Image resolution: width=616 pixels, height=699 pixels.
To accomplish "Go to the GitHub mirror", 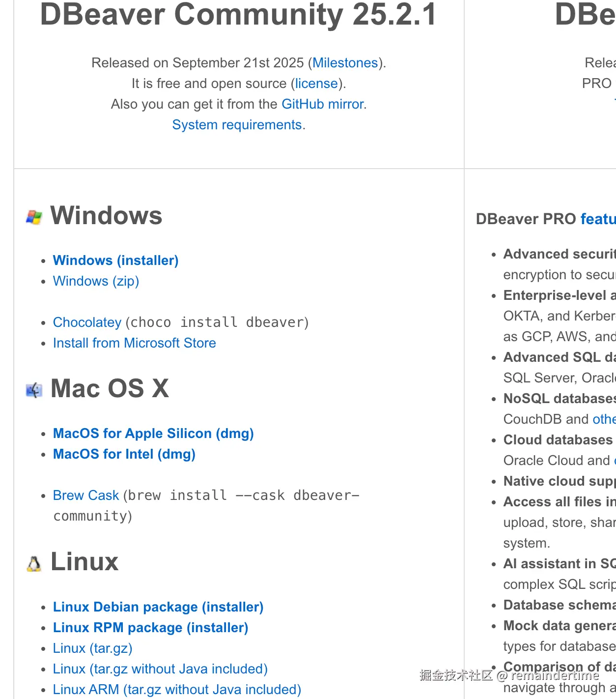I will click(x=323, y=104).
